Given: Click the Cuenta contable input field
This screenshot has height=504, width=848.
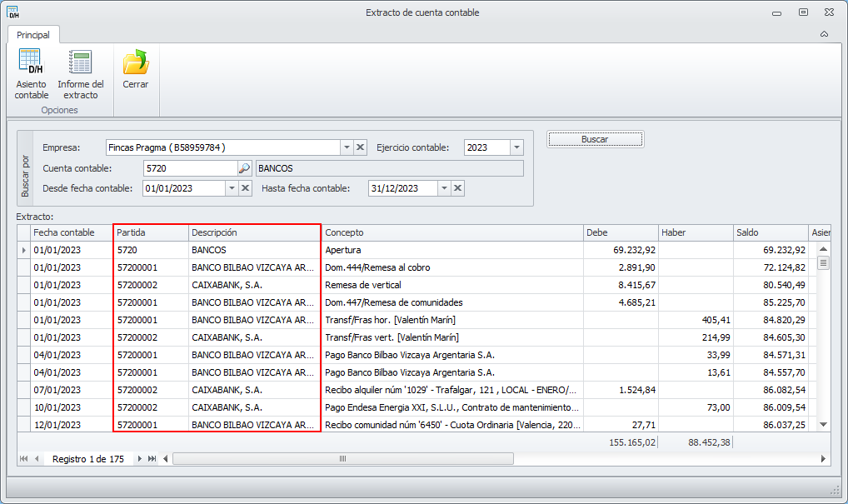Looking at the screenshot, I should click(x=188, y=168).
